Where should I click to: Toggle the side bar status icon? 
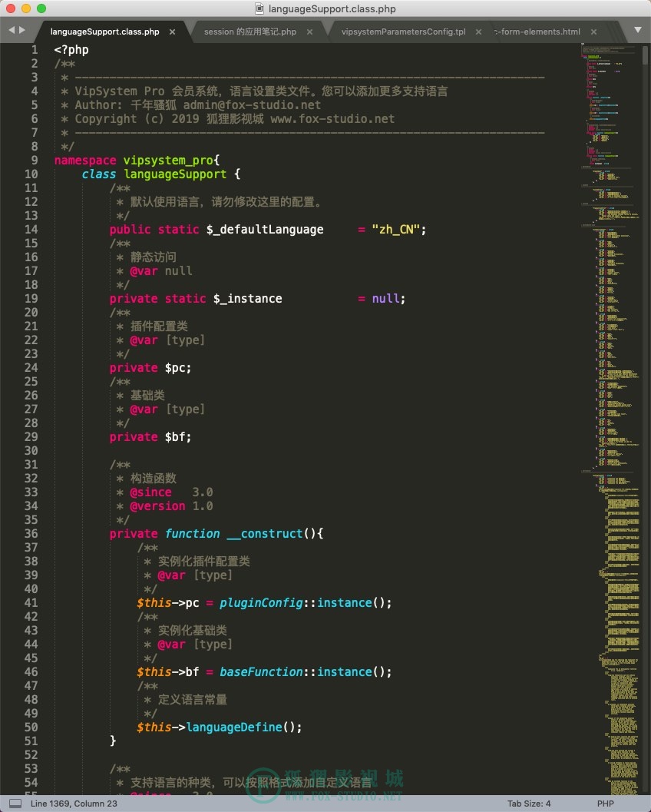[x=15, y=804]
